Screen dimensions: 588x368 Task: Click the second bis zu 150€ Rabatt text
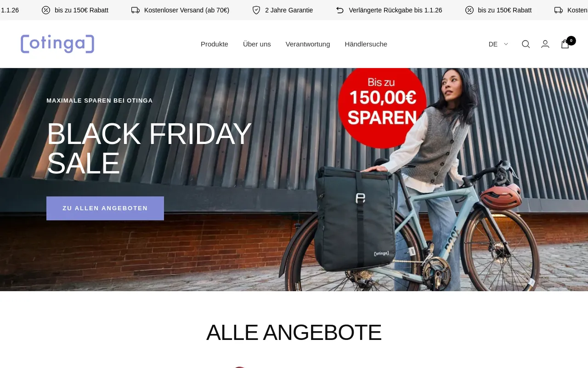505,10
